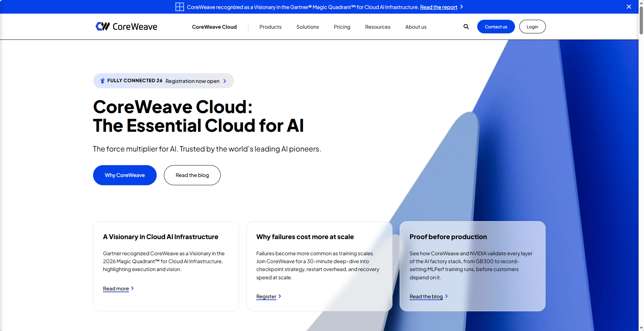Click the 'See how CoreWeave and NVIDIA' card description

471,265
